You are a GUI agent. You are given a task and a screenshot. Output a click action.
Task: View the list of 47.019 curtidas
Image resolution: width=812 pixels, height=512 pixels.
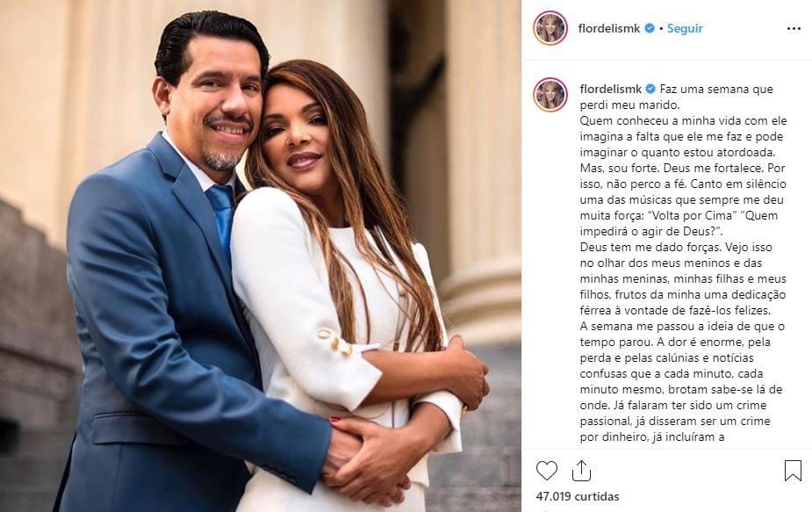click(578, 496)
